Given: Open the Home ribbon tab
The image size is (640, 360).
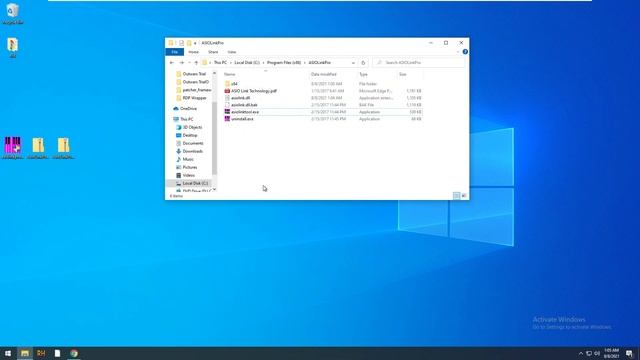Looking at the screenshot, I should click(x=193, y=52).
